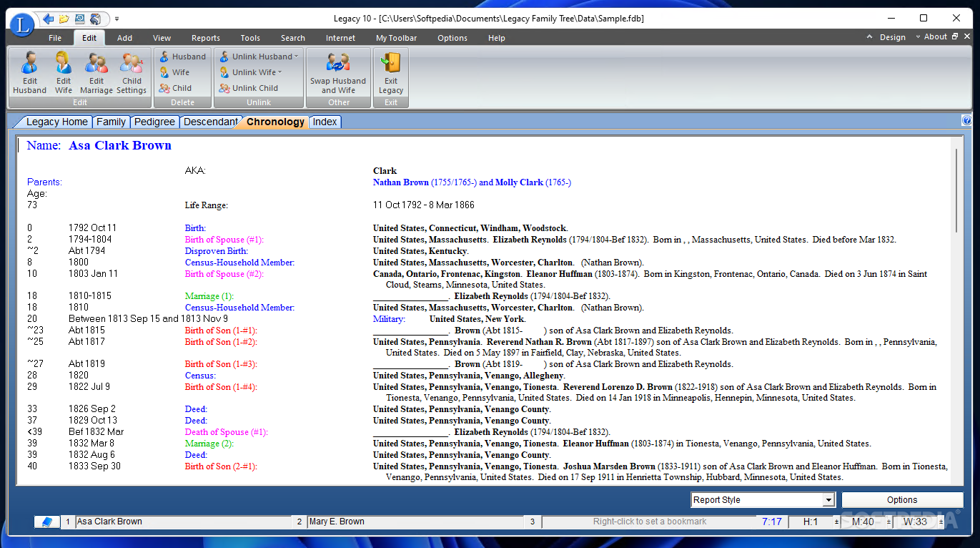Click the Molly Clark parent link
980x548 pixels.
click(x=519, y=182)
